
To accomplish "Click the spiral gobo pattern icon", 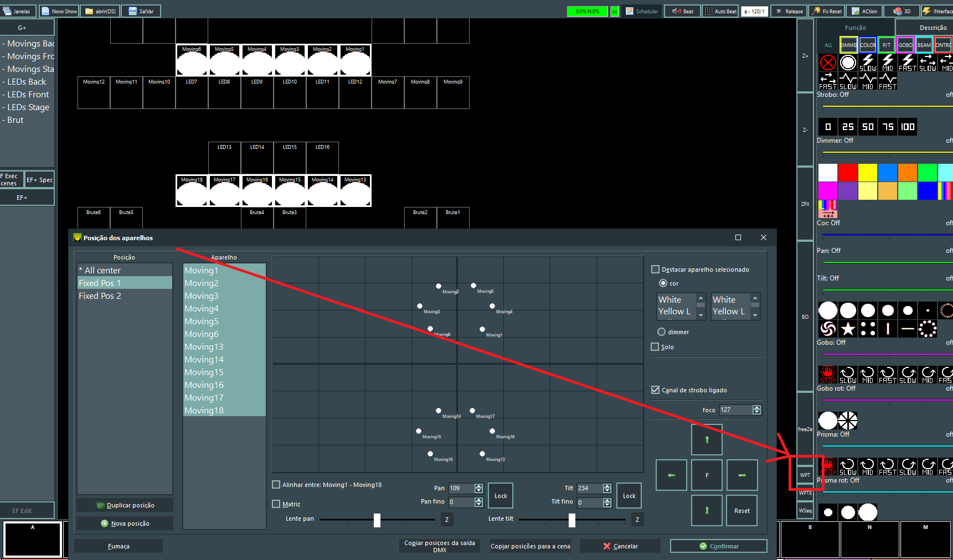I will pyautogui.click(x=828, y=329).
